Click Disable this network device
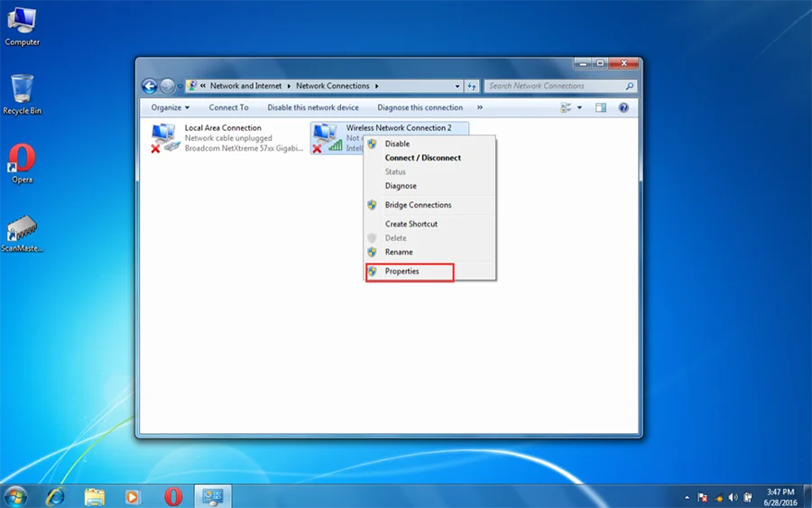The width and height of the screenshot is (812, 508). point(313,107)
